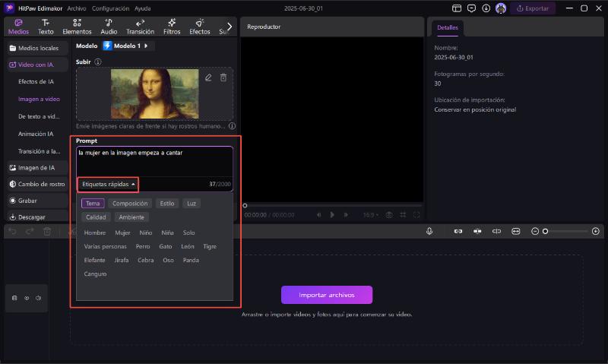The height and width of the screenshot is (364, 608).
Task: Step to next frame in player
Action: tap(346, 215)
